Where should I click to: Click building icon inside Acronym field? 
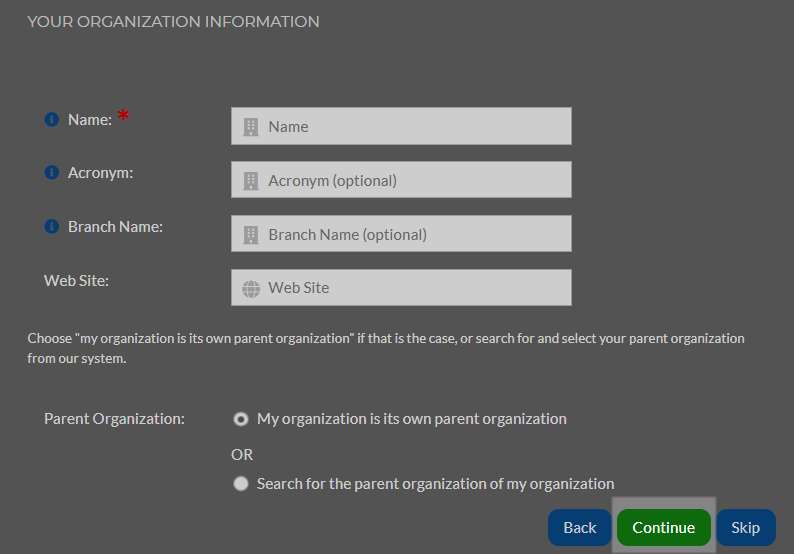(x=251, y=180)
